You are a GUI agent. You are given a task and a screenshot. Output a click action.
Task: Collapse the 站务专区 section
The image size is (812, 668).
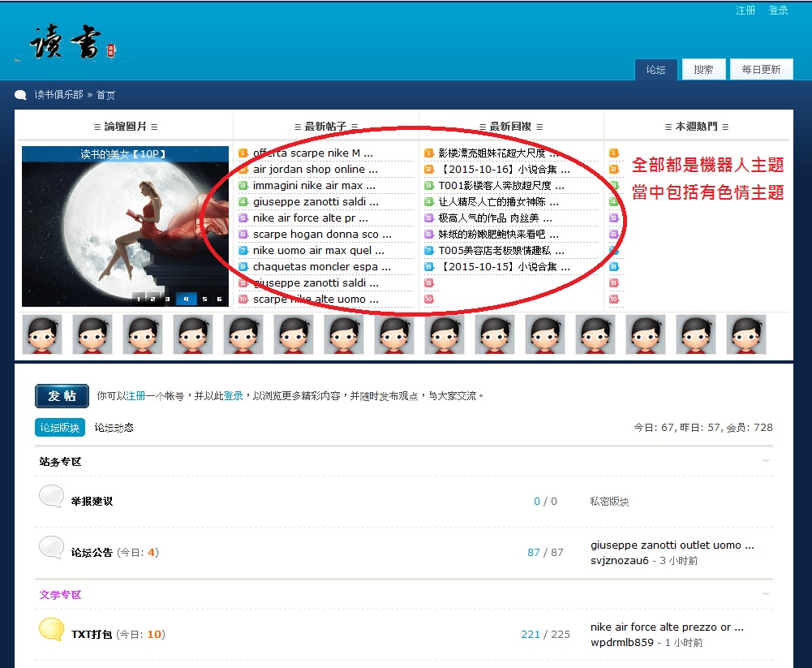tap(766, 461)
